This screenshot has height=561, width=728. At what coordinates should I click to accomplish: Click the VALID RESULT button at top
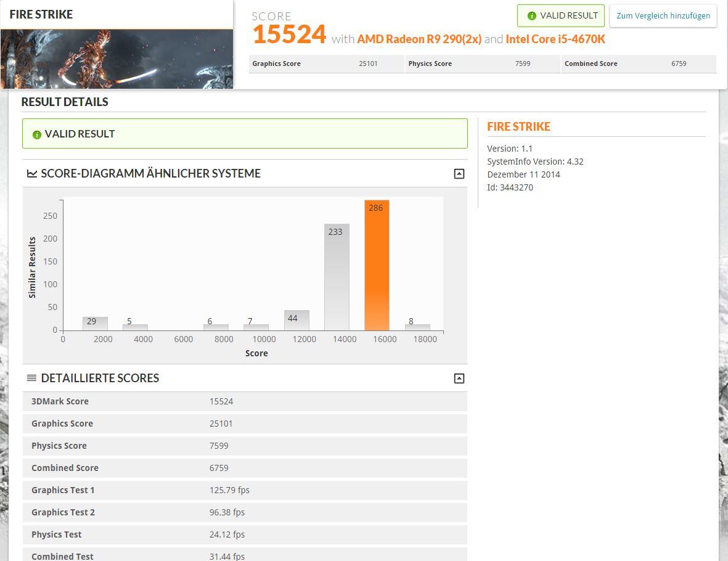pos(561,16)
